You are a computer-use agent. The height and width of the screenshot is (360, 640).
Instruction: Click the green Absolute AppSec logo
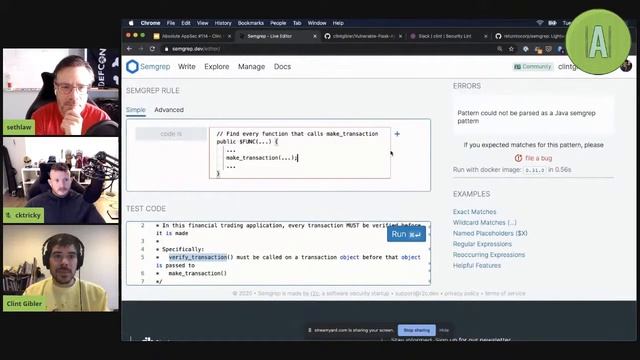coord(598,42)
